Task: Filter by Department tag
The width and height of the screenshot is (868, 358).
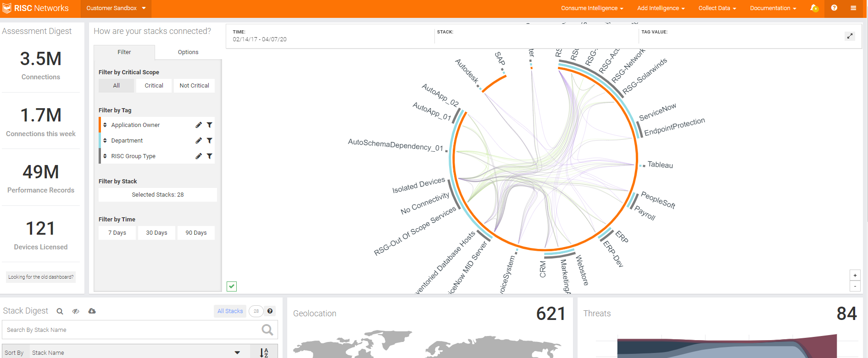Action: pyautogui.click(x=210, y=141)
